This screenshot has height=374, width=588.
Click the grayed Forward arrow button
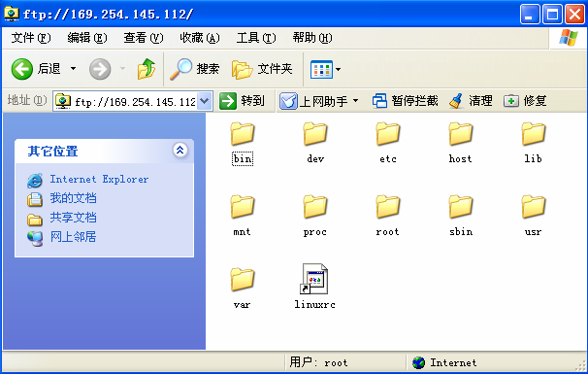(x=100, y=69)
